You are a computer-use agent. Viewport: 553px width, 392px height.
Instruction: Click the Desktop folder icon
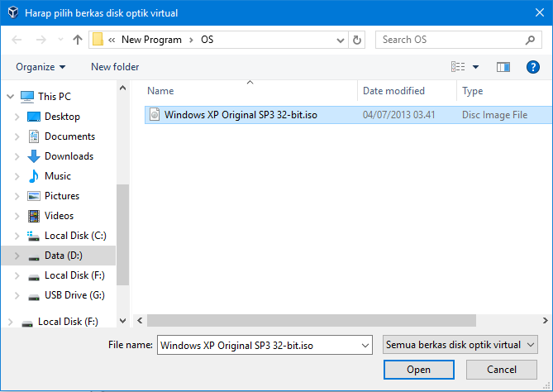(x=34, y=117)
